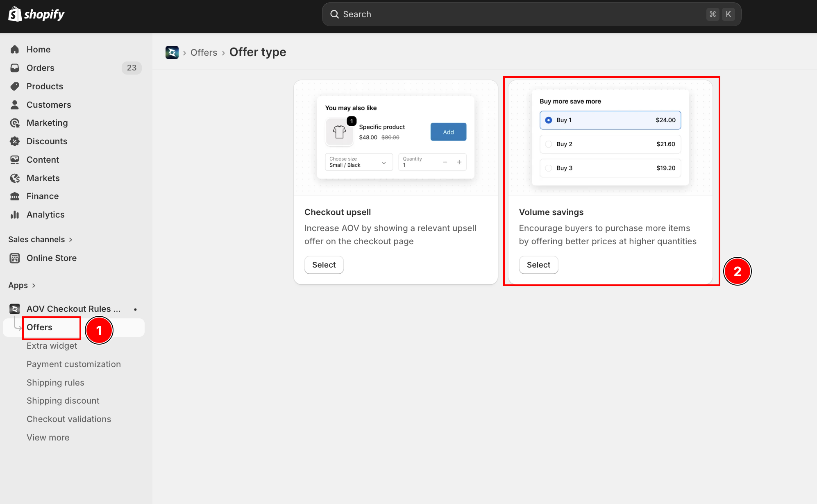Open Shipping discount
The height and width of the screenshot is (504, 817).
(x=63, y=401)
